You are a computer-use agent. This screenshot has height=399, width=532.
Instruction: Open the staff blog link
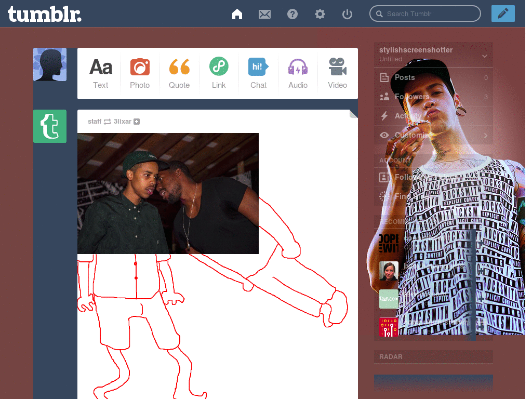95,122
